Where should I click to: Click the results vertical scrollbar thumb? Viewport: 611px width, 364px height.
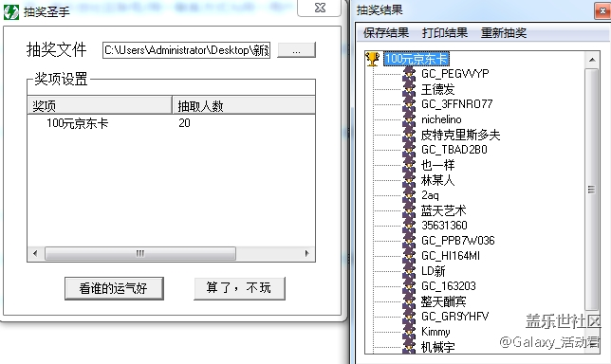pyautogui.click(x=592, y=190)
